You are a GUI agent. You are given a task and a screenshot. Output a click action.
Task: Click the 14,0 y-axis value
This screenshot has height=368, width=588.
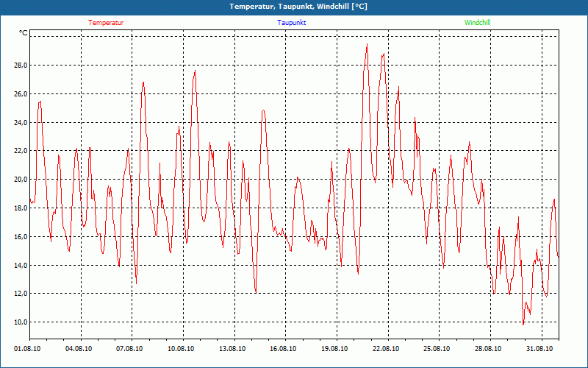21,265
